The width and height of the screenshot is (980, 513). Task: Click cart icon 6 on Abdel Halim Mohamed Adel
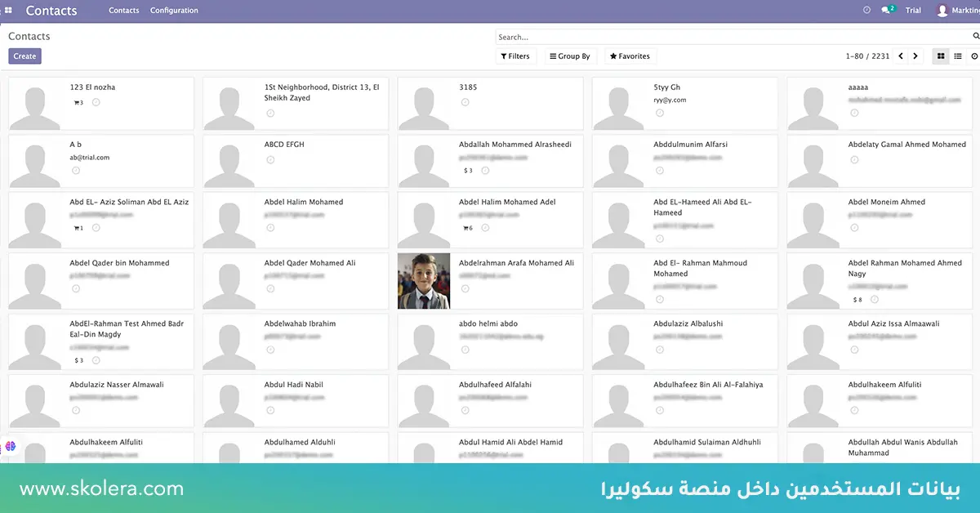[x=468, y=228]
